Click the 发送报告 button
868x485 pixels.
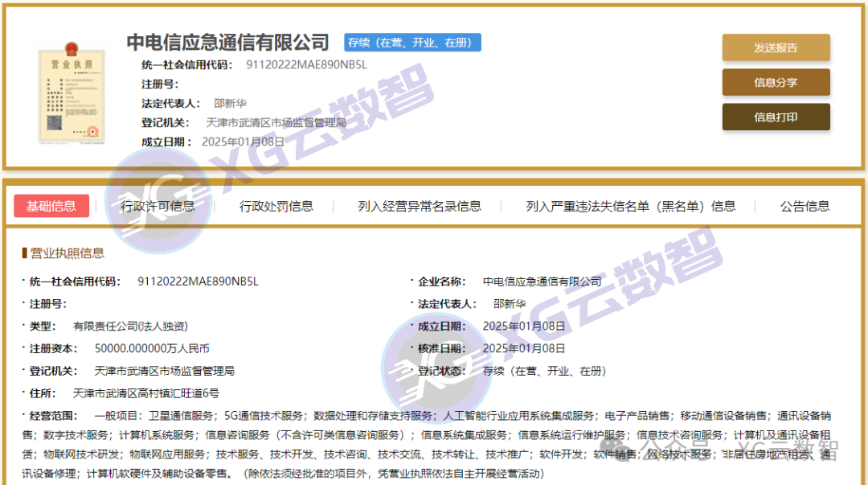click(x=776, y=47)
